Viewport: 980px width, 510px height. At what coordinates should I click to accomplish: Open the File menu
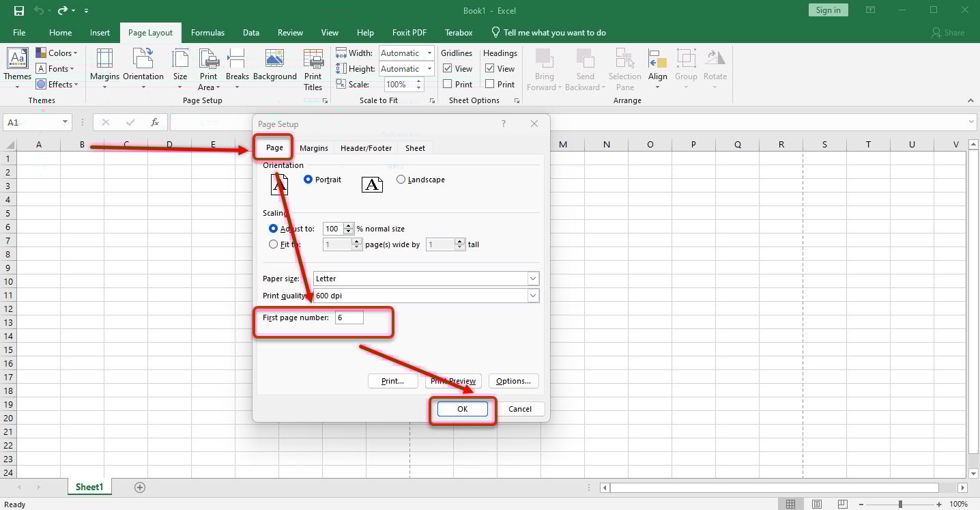pyautogui.click(x=19, y=32)
